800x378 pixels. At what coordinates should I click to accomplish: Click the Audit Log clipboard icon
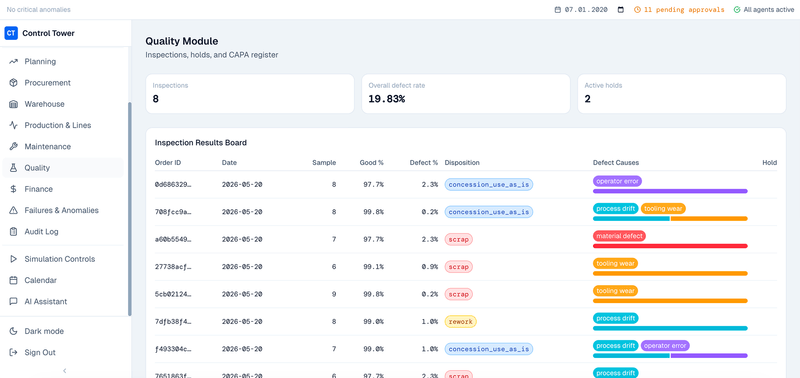(14, 232)
